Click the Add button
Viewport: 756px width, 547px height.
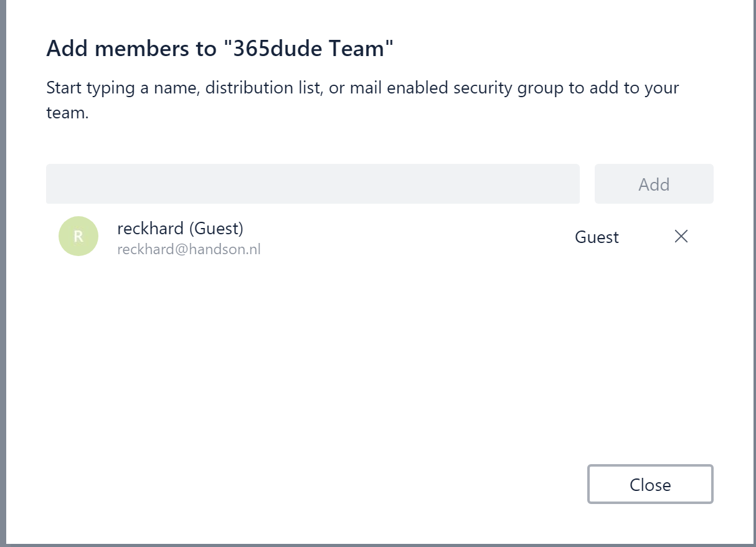point(654,184)
